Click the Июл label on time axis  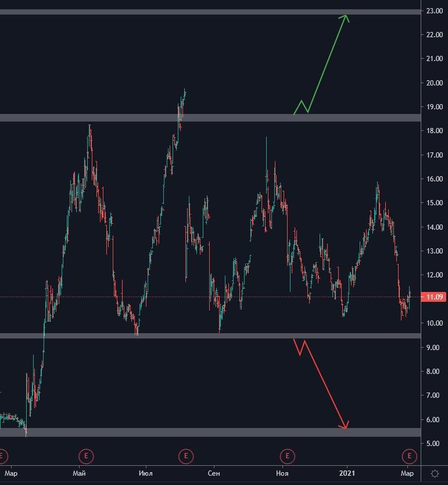pos(145,473)
